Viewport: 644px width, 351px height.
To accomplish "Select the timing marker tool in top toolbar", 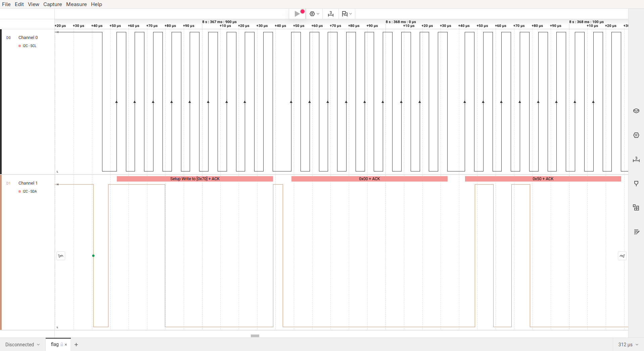I will tap(331, 14).
